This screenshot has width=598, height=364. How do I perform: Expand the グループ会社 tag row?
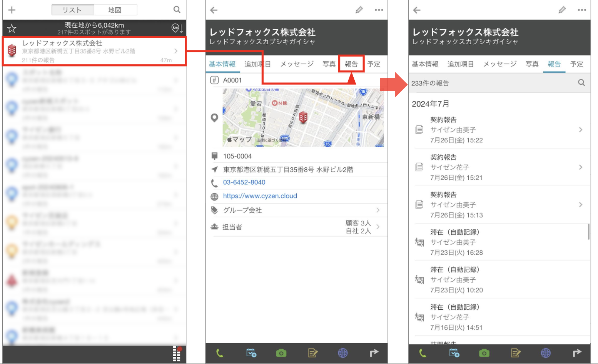pos(297,210)
